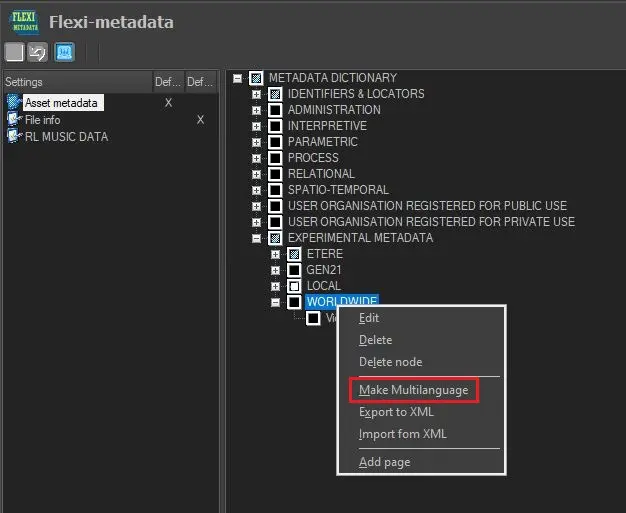Select the RL MUSIC DATA entry icon
The width and height of the screenshot is (626, 513).
click(x=14, y=136)
